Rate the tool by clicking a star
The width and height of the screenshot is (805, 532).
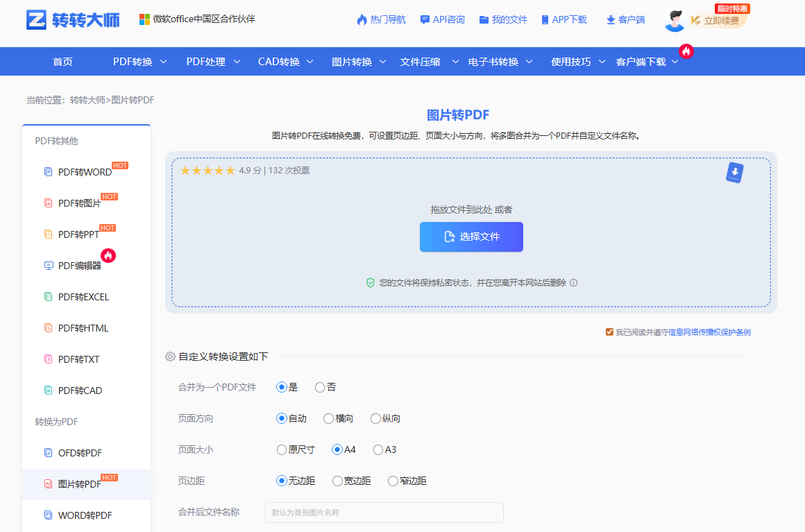207,170
